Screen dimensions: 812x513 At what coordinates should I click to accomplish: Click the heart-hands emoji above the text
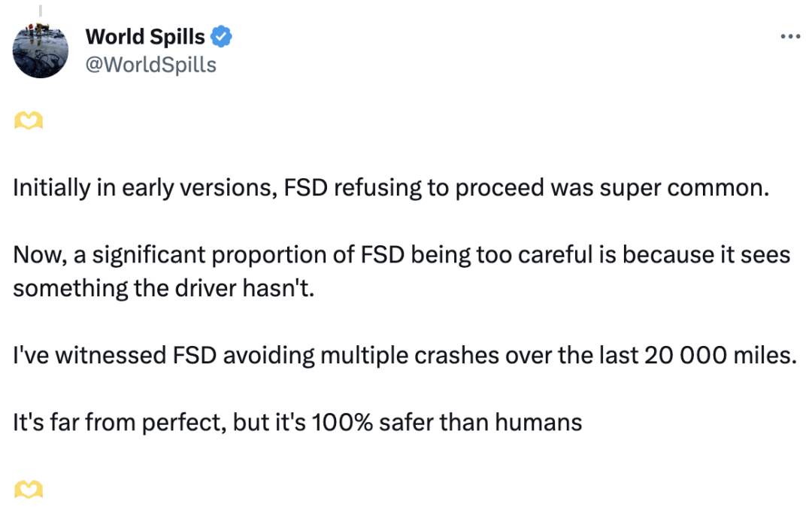pyautogui.click(x=29, y=121)
